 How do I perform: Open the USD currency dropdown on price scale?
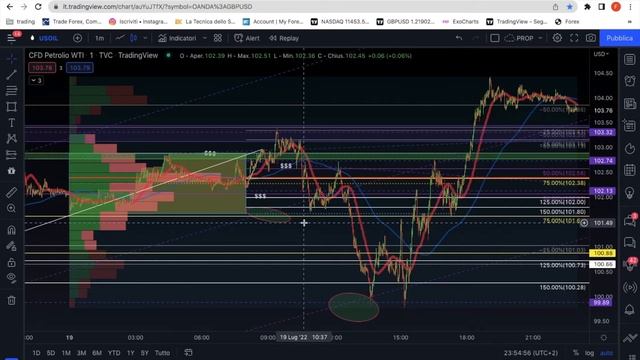[601, 54]
